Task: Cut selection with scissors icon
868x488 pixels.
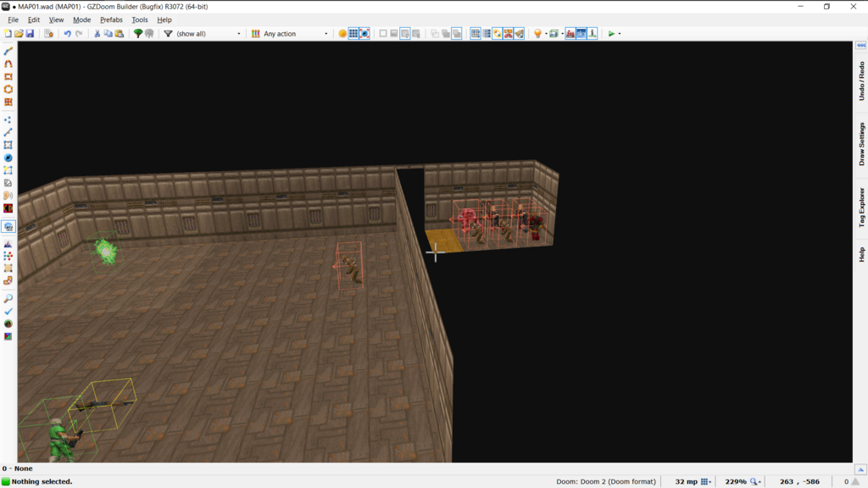Action: 97,34
